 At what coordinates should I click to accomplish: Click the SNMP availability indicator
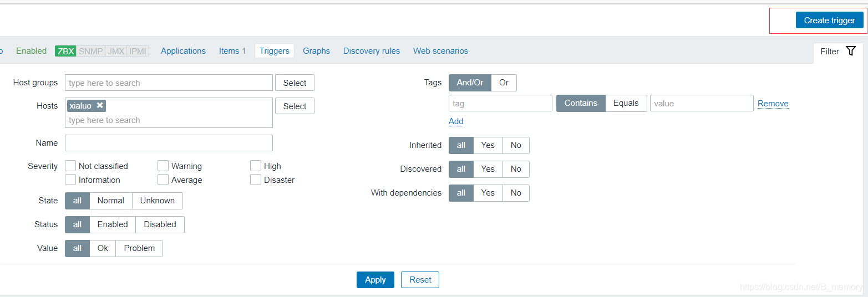[90, 51]
